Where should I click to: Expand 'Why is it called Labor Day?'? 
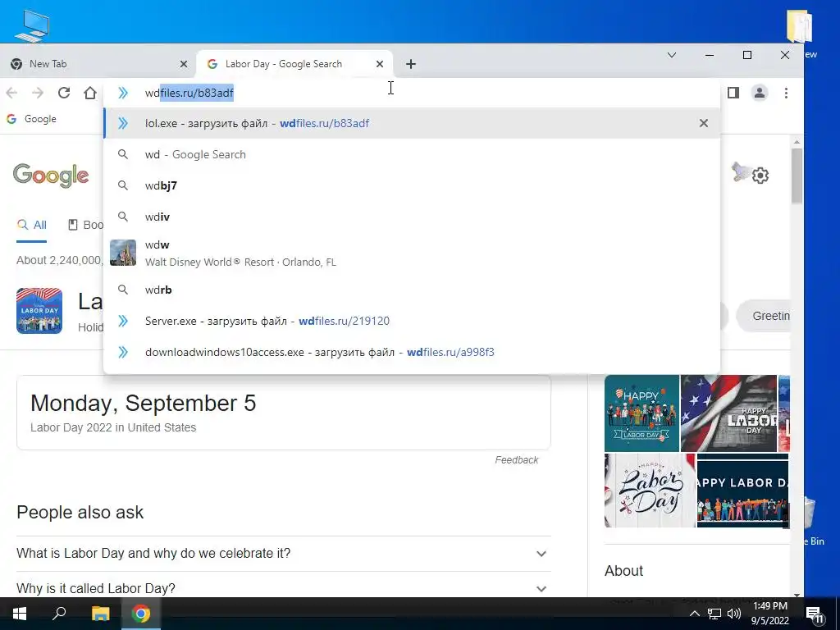coord(282,587)
